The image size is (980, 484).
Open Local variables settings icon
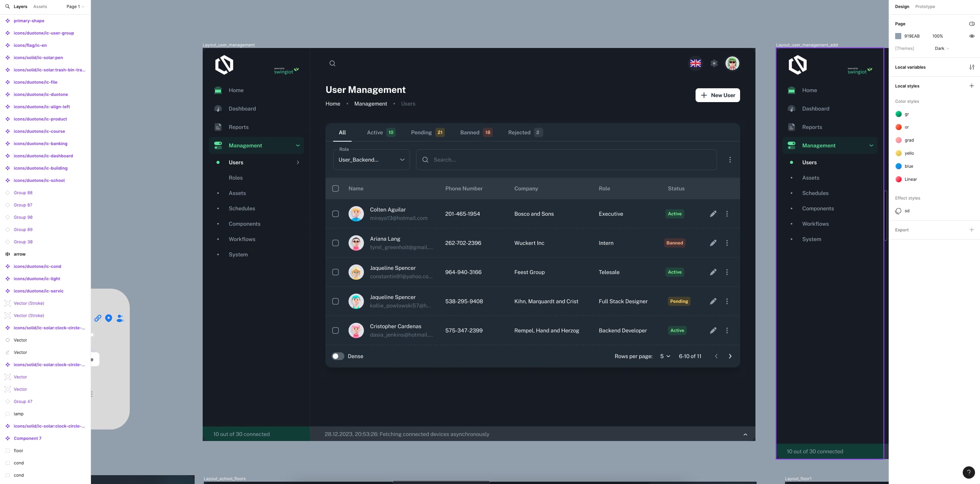[972, 67]
